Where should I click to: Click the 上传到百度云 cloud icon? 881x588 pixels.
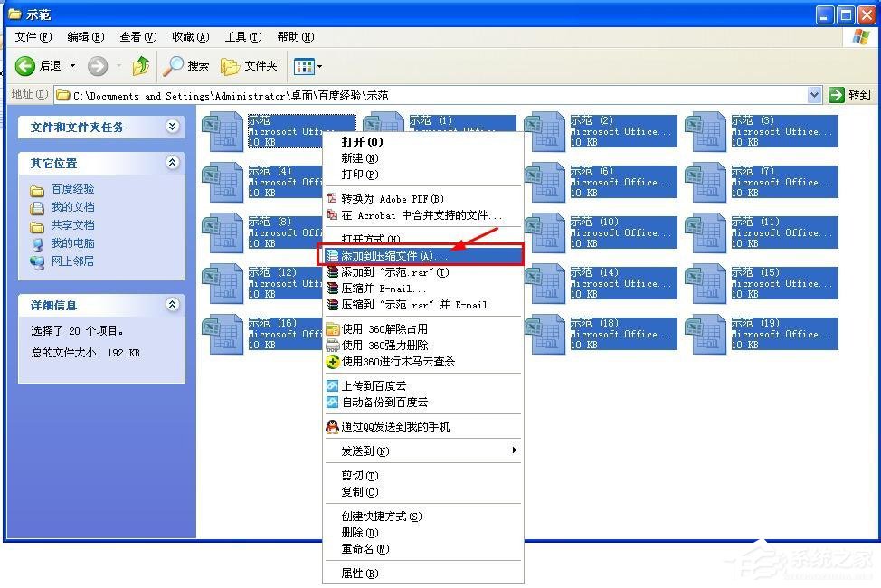tap(331, 385)
